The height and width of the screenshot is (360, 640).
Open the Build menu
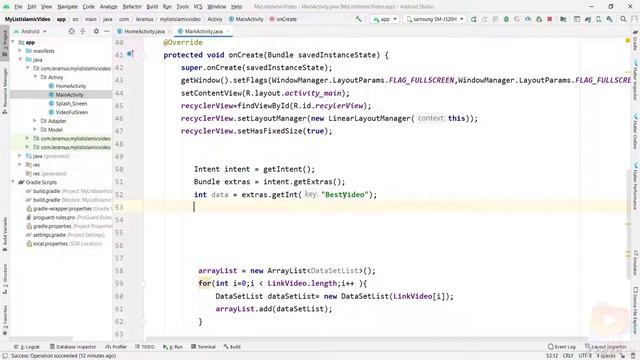point(152,7)
